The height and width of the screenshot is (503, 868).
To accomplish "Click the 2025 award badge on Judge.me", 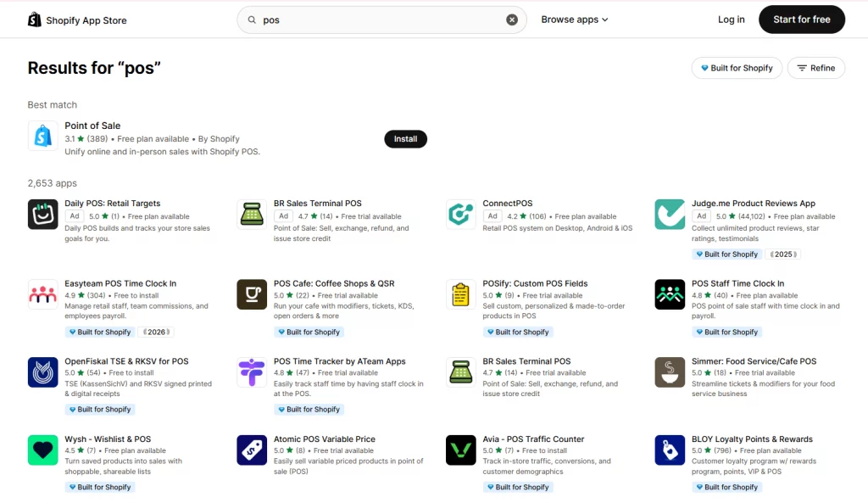I will 783,254.
